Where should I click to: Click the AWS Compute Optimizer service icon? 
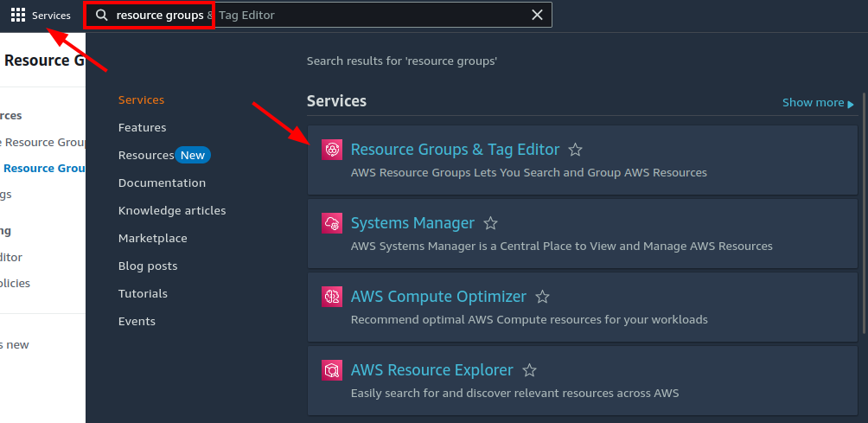click(332, 297)
